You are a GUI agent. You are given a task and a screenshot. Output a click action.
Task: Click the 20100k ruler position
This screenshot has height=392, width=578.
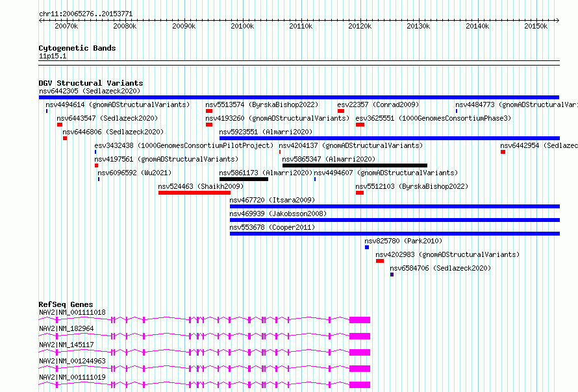click(242, 26)
